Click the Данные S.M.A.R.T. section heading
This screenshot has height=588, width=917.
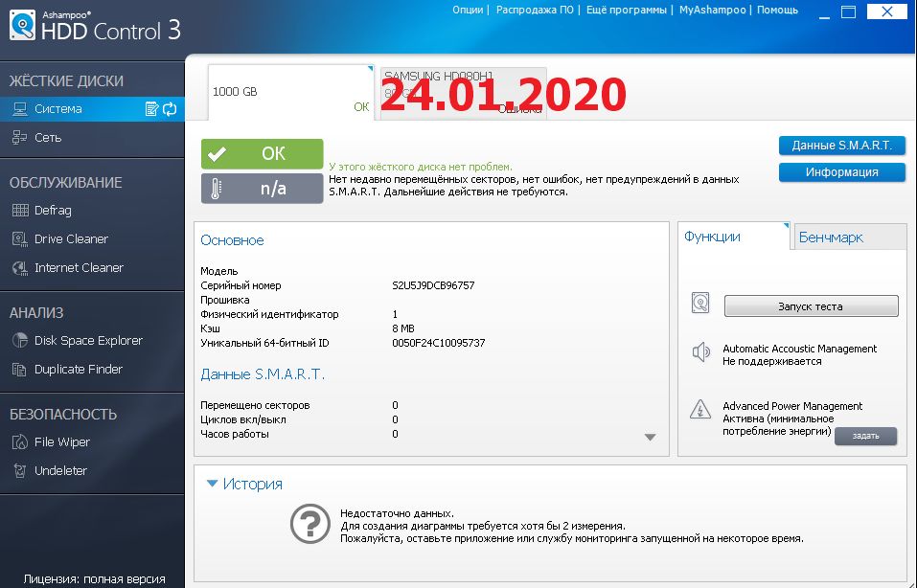pos(263,374)
